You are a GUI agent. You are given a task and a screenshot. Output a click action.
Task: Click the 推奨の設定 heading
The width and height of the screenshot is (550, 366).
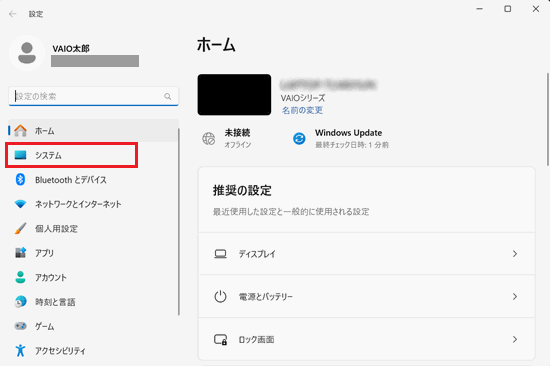(242, 191)
